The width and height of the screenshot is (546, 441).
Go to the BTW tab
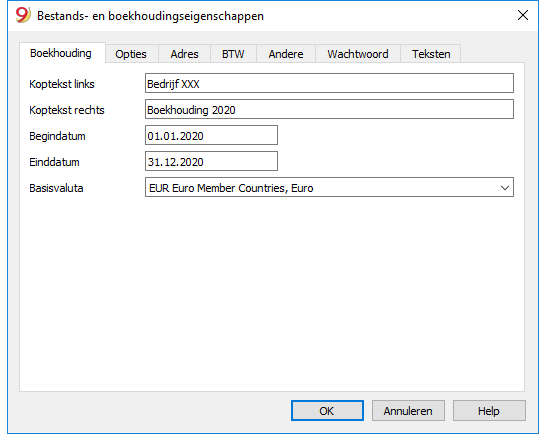coord(233,54)
